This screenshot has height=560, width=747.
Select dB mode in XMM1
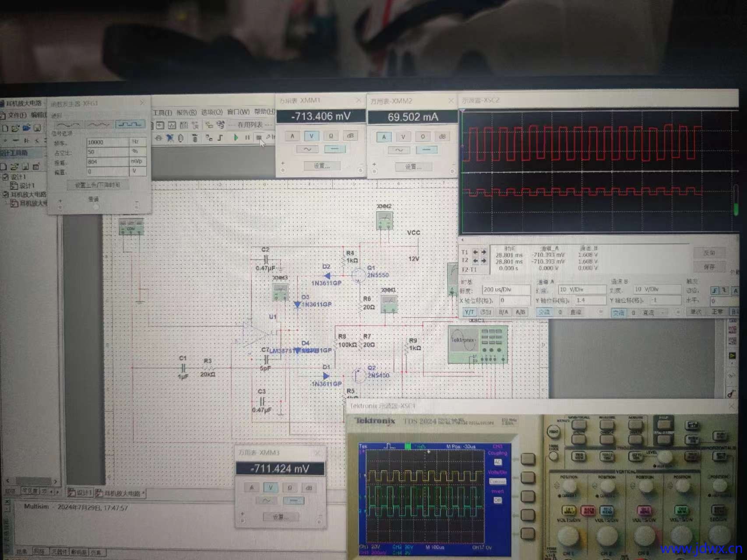coord(350,136)
